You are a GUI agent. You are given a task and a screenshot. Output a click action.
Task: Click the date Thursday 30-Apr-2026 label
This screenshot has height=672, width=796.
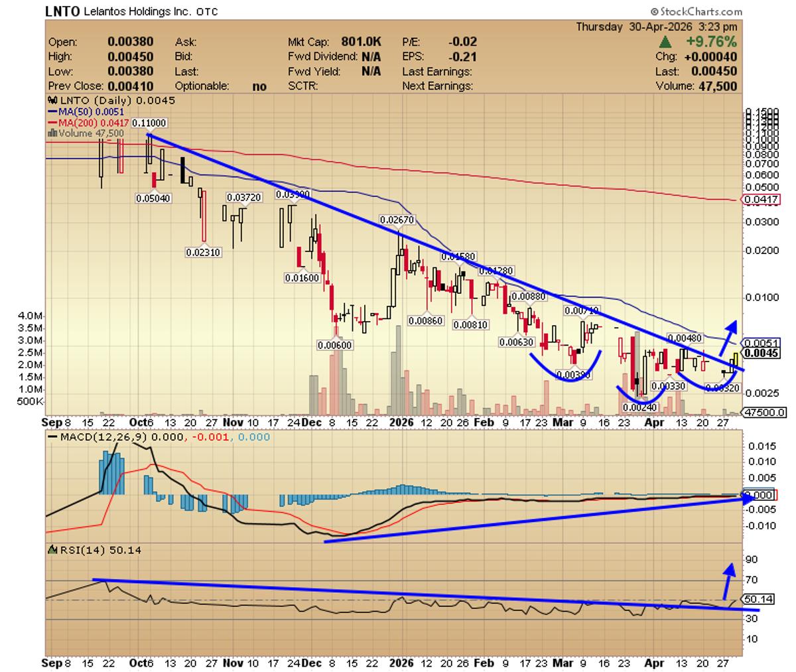coord(635,27)
